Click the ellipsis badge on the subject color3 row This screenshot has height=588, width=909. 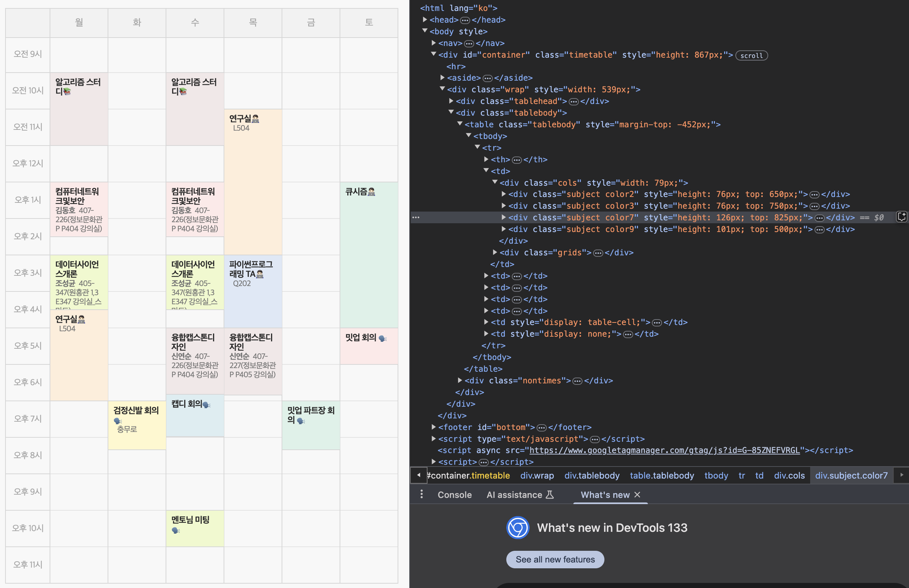(x=814, y=206)
